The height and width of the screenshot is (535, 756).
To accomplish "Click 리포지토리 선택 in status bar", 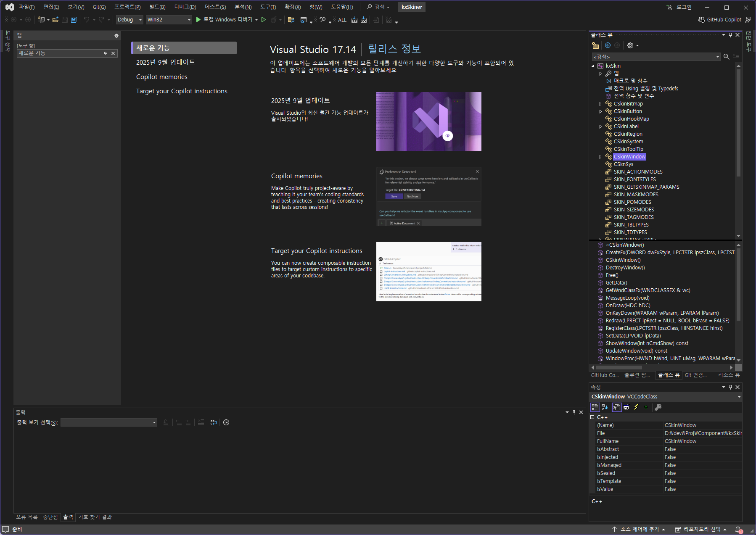I will point(700,530).
